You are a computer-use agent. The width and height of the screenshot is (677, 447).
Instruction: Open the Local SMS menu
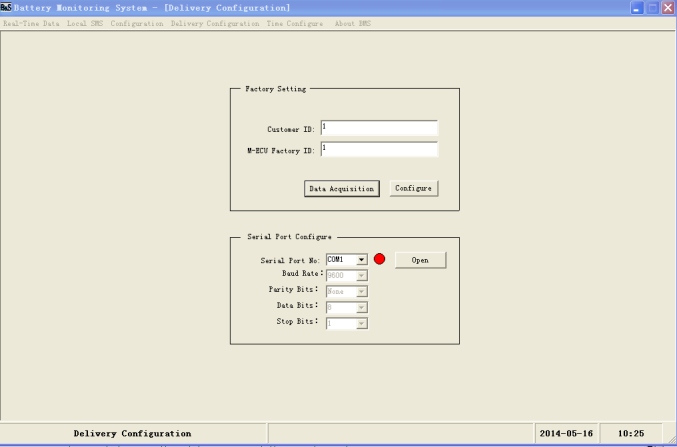click(x=85, y=23)
